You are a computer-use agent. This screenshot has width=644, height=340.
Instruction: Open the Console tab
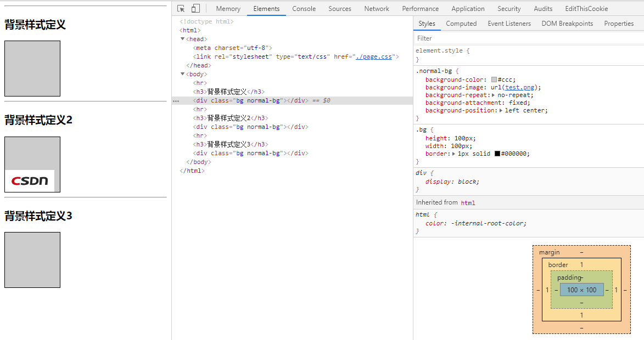click(x=304, y=9)
